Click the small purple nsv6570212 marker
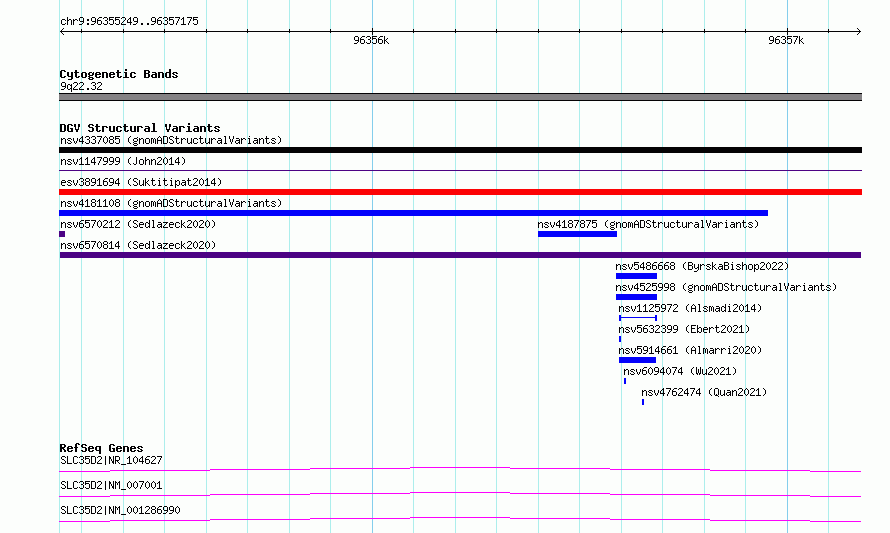The image size is (890, 533). [x=62, y=234]
